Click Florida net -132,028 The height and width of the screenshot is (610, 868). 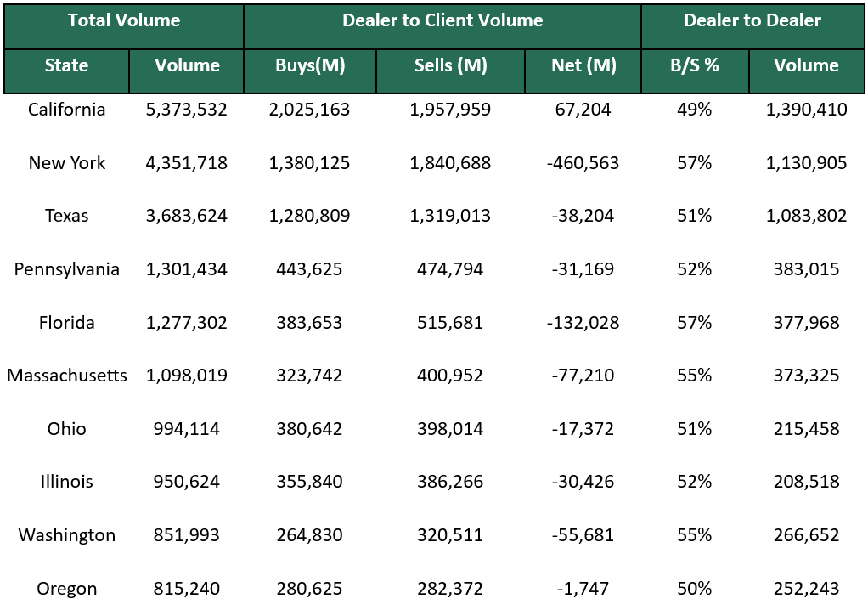click(x=583, y=322)
